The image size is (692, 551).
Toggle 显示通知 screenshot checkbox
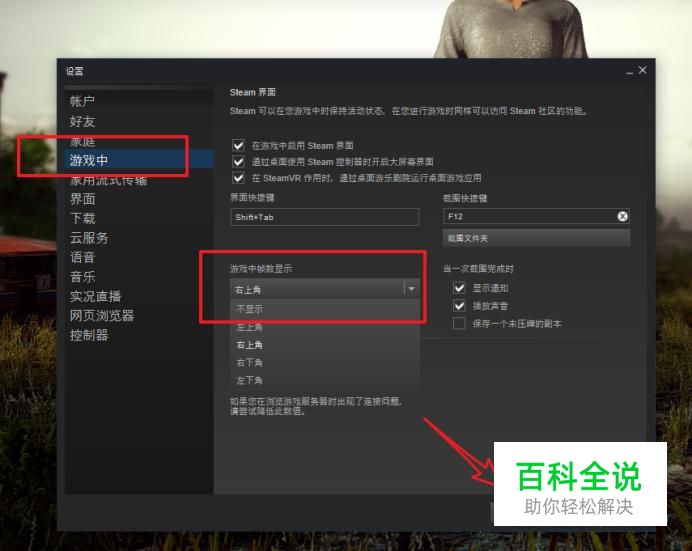click(459, 288)
